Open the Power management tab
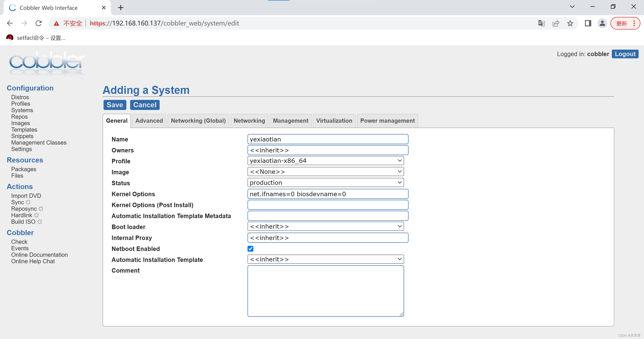Image resolution: width=644 pixels, height=339 pixels. point(387,121)
